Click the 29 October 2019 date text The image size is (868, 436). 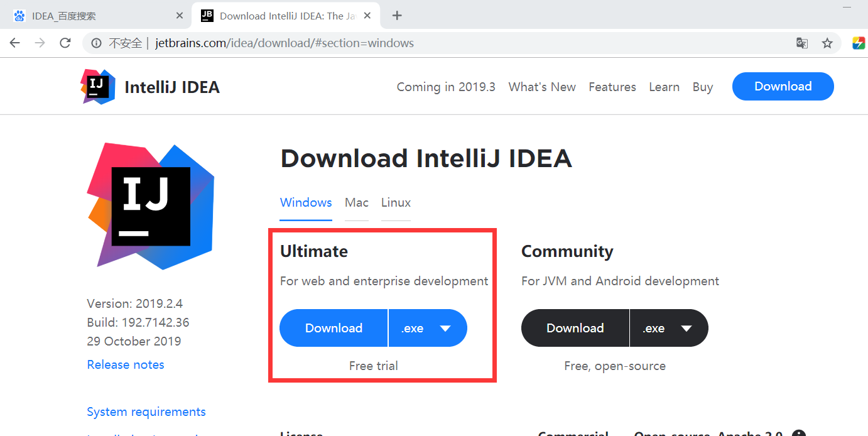(x=134, y=341)
